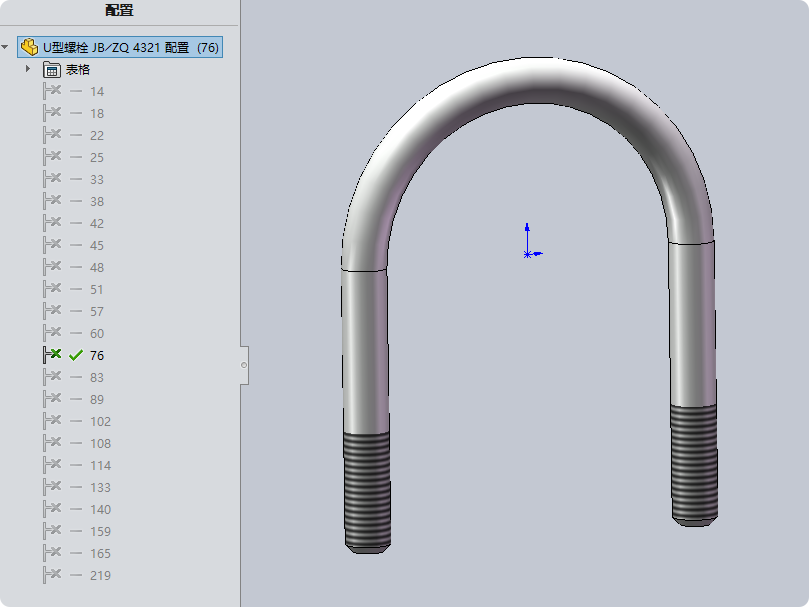Select configuration 51
Viewport: 809px width, 607px height.
click(97, 290)
